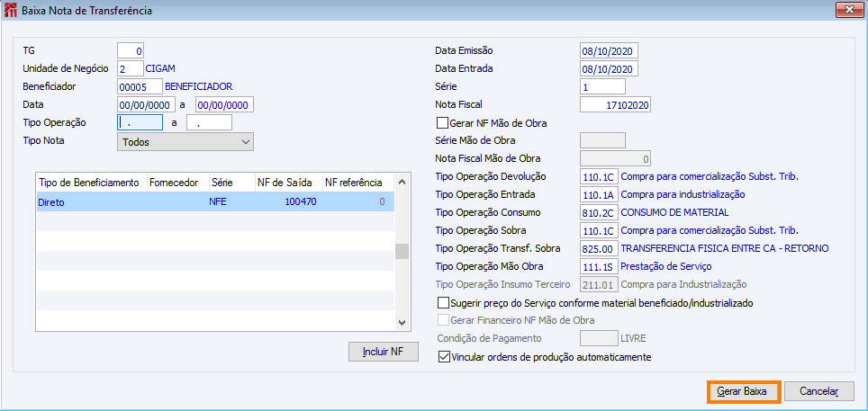
Task: Click the Data Emissão field
Action: 609,51
